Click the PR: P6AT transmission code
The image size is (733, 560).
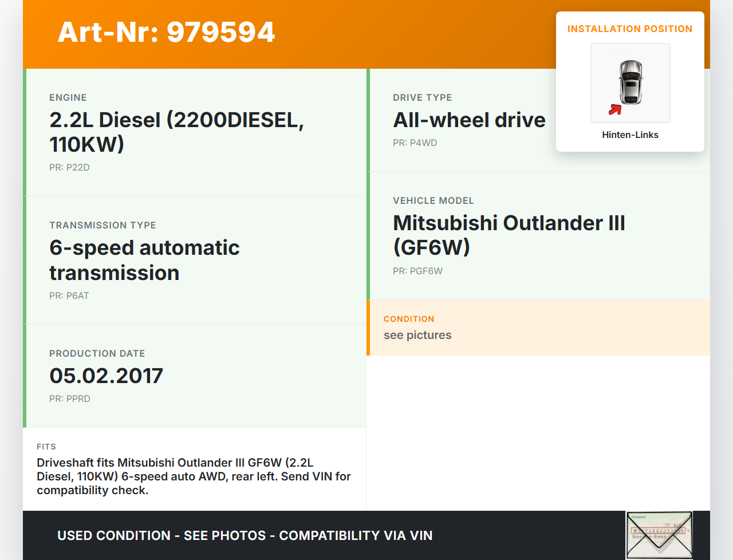click(69, 296)
